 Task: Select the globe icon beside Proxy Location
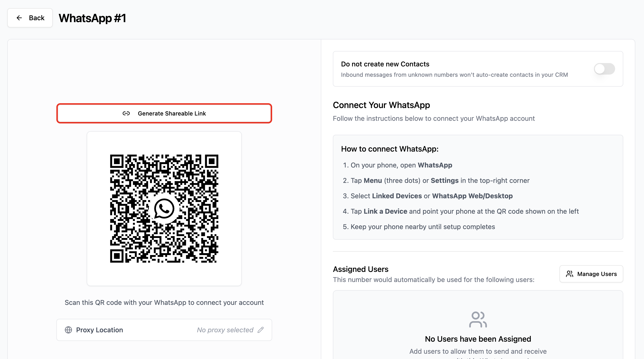pos(68,330)
